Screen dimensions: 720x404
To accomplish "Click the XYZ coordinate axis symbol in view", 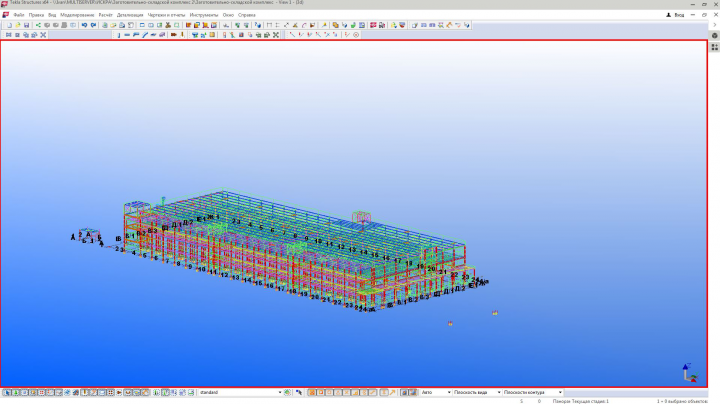I will (x=688, y=372).
